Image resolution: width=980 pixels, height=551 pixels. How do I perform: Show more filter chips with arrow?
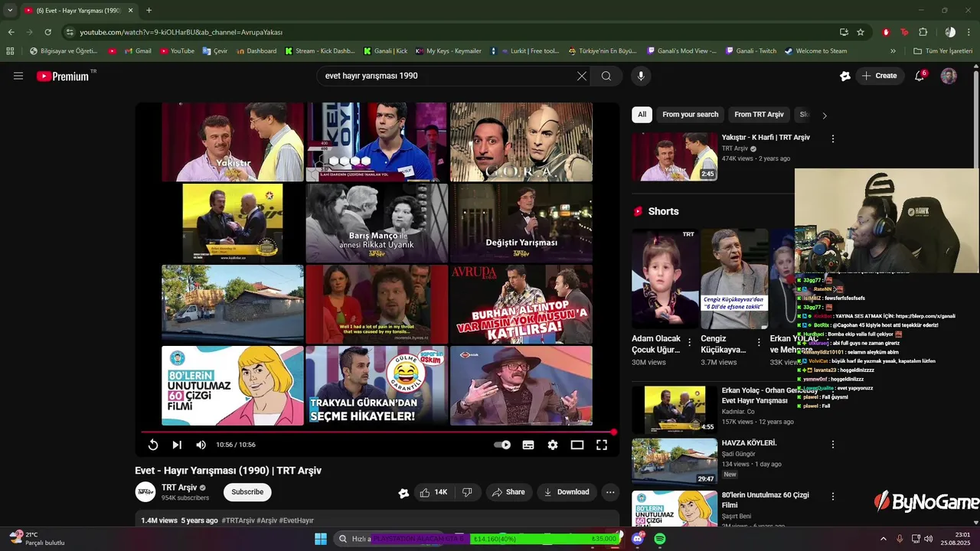pyautogui.click(x=825, y=116)
